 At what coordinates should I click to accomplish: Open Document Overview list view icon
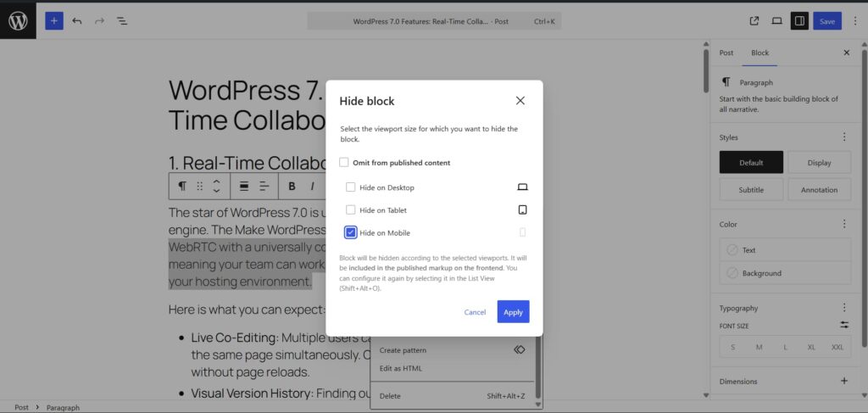click(122, 20)
